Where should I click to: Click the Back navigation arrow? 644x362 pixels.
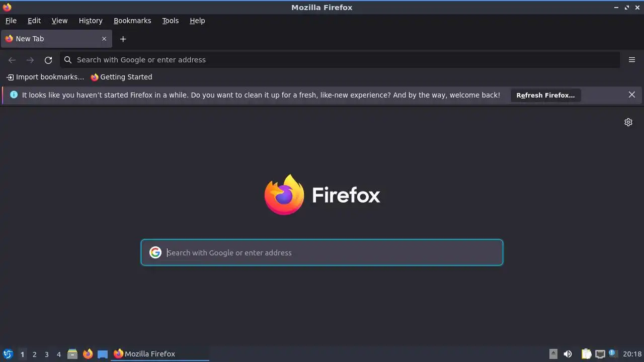coord(12,60)
